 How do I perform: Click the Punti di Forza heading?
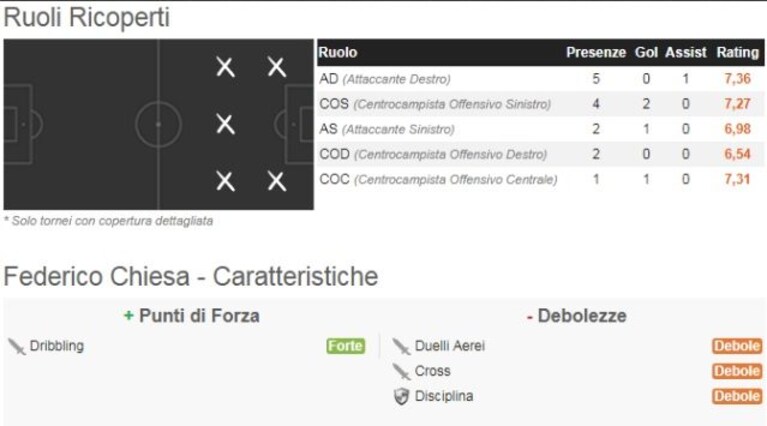192,316
